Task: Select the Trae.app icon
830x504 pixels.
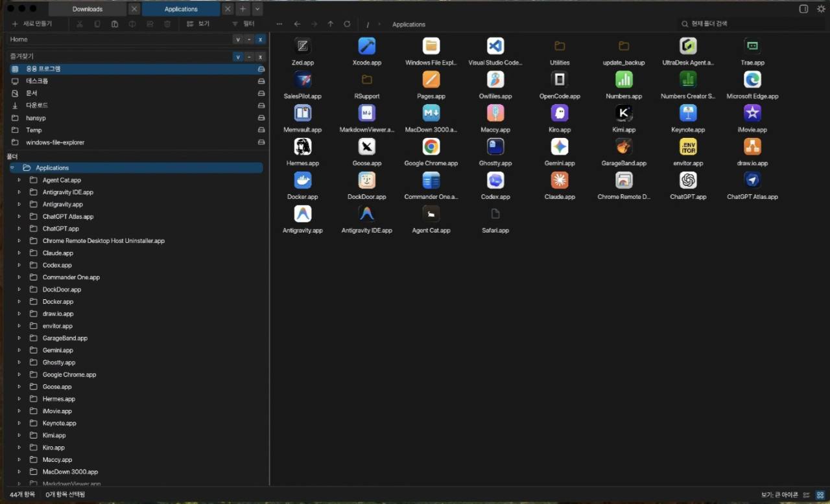Action: 752,46
